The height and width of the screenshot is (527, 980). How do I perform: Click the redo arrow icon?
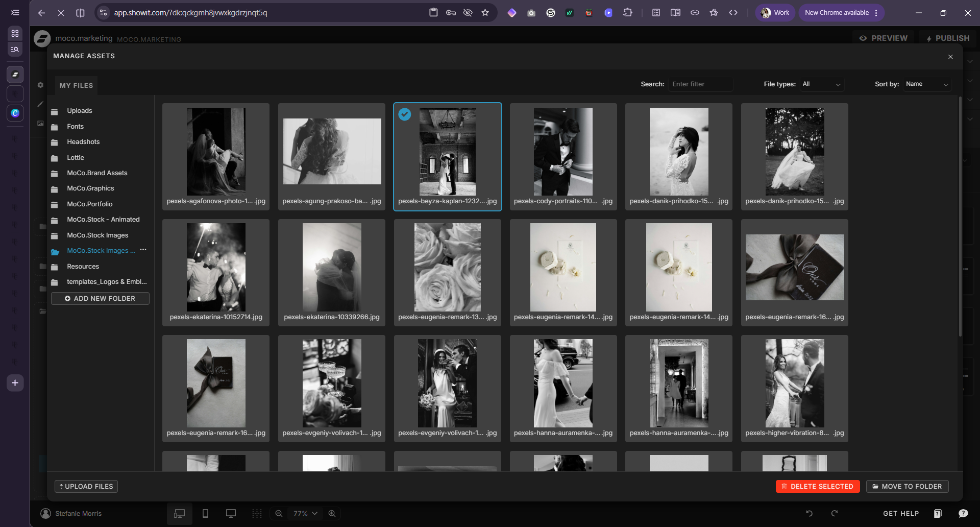[835, 514]
